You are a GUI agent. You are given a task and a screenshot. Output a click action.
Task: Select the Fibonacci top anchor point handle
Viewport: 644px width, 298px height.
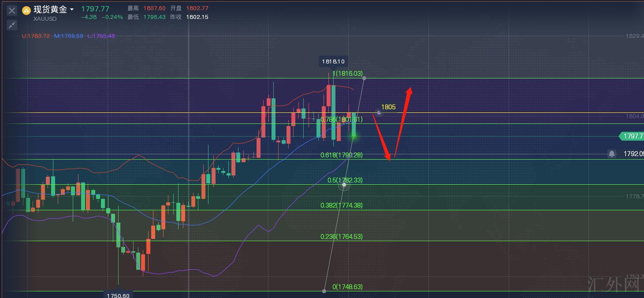click(x=364, y=78)
